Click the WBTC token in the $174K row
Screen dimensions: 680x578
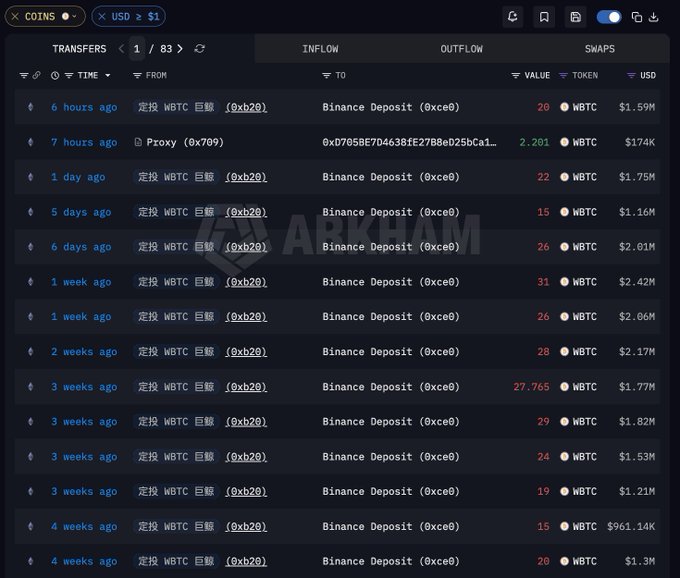(x=585, y=142)
